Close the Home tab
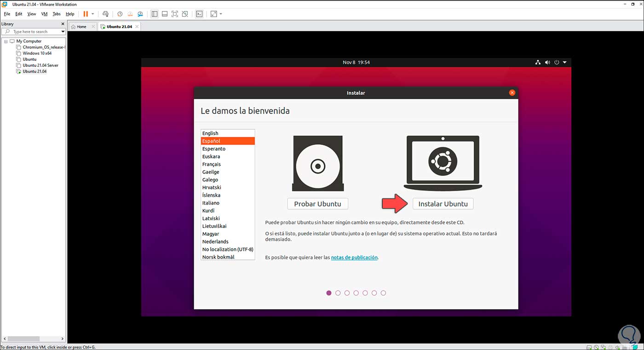This screenshot has width=644, height=350. 93,27
